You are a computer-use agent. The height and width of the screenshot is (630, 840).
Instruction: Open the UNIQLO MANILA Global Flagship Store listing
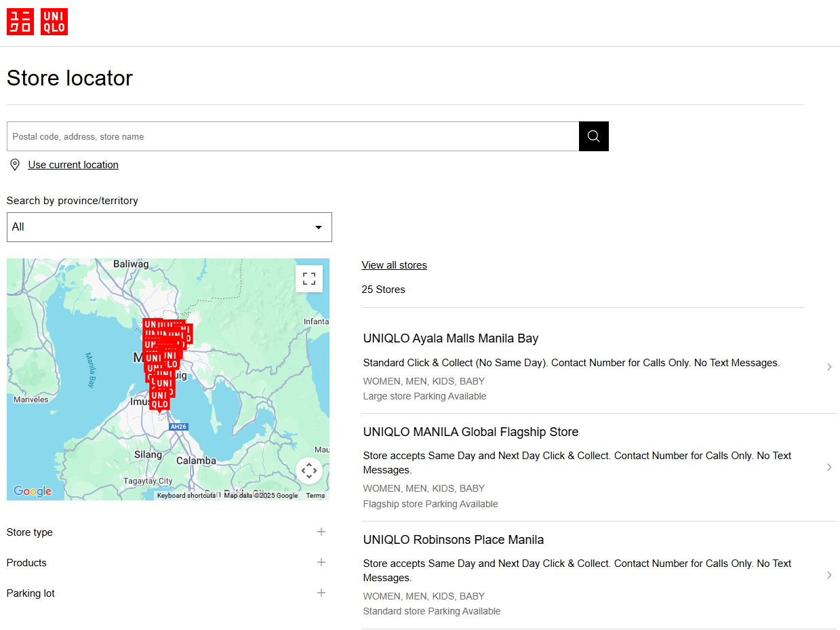click(x=471, y=432)
